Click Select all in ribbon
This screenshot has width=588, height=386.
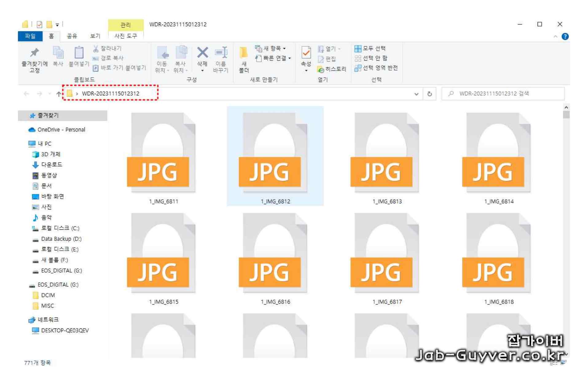[x=370, y=49]
